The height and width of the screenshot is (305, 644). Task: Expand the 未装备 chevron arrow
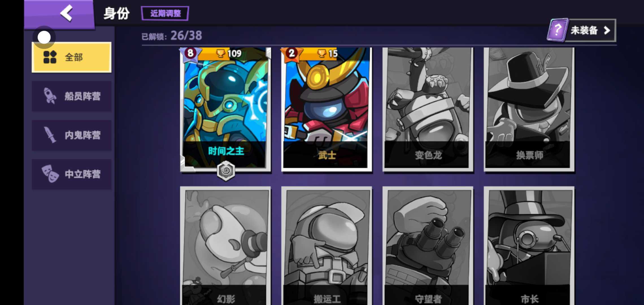607,30
